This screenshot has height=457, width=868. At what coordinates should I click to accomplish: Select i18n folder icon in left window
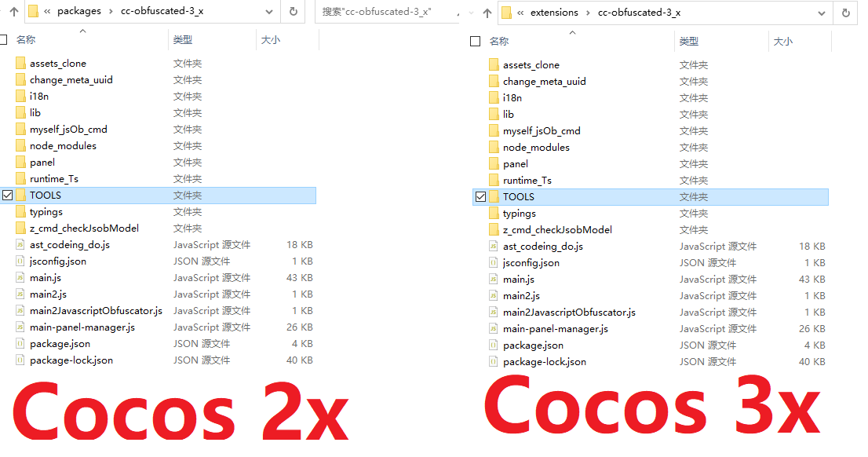click(x=20, y=96)
